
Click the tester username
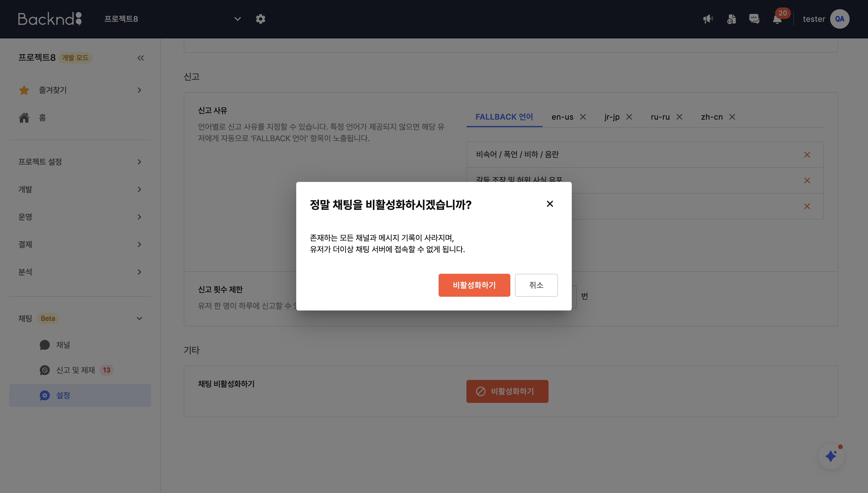point(814,19)
